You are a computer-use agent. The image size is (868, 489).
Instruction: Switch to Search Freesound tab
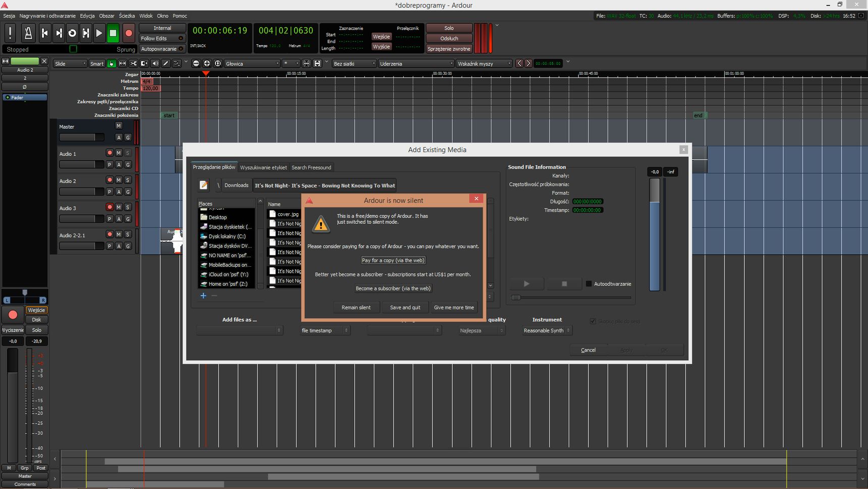pyautogui.click(x=311, y=168)
